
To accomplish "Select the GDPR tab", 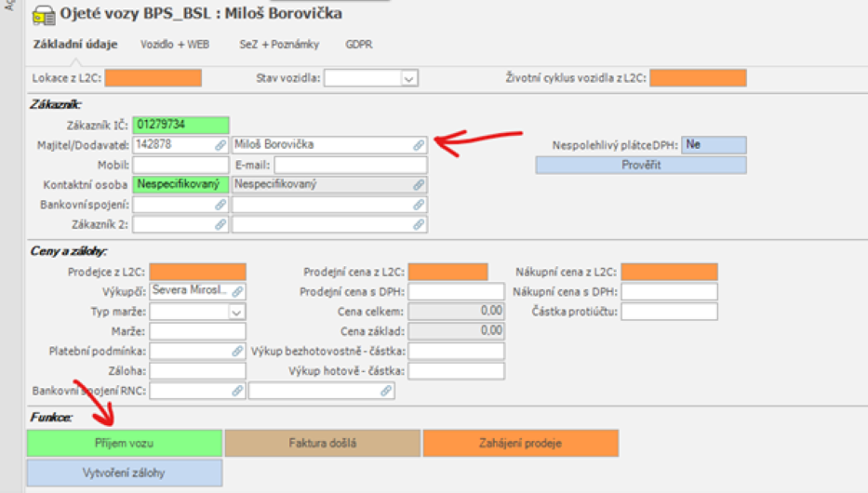I will (359, 44).
